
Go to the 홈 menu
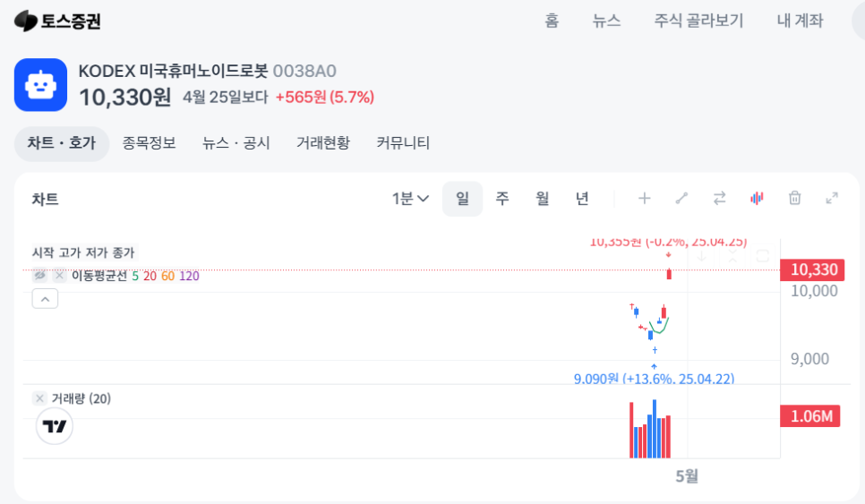[x=552, y=21]
